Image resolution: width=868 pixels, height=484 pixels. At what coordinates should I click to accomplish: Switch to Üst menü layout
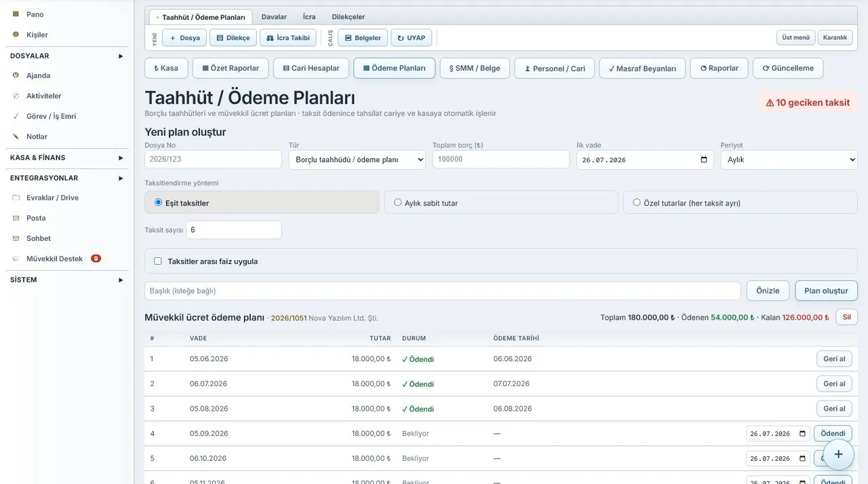pos(795,38)
